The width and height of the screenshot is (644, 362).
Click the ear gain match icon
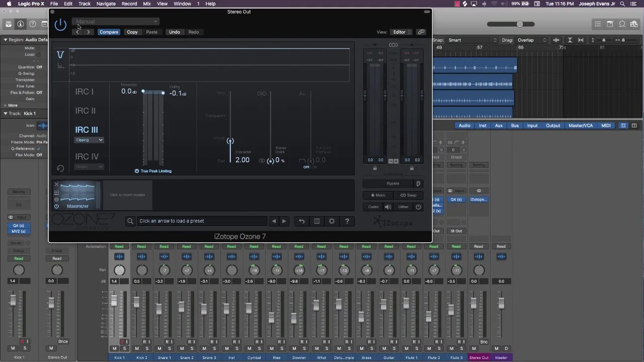point(418,184)
